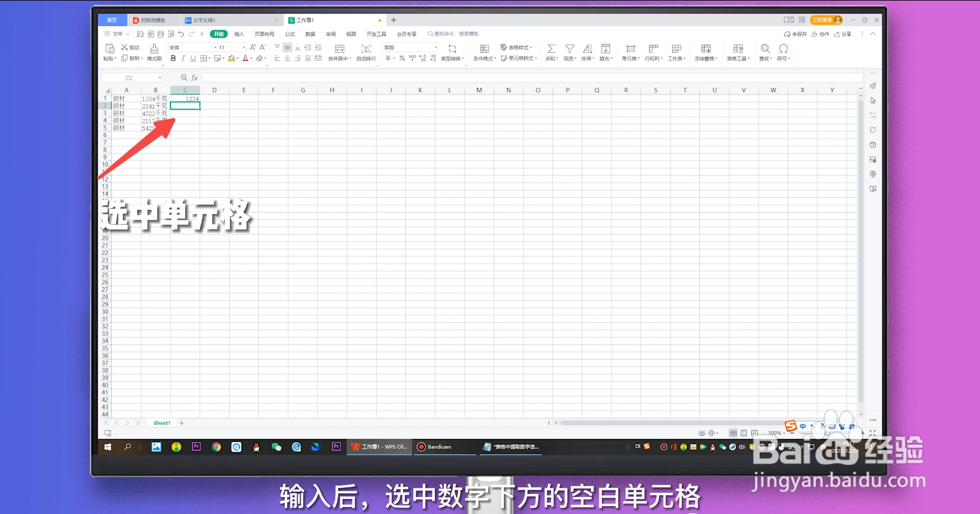Click Freeze Panes (冻结窗格) icon
This screenshot has width=980, height=514.
click(706, 48)
